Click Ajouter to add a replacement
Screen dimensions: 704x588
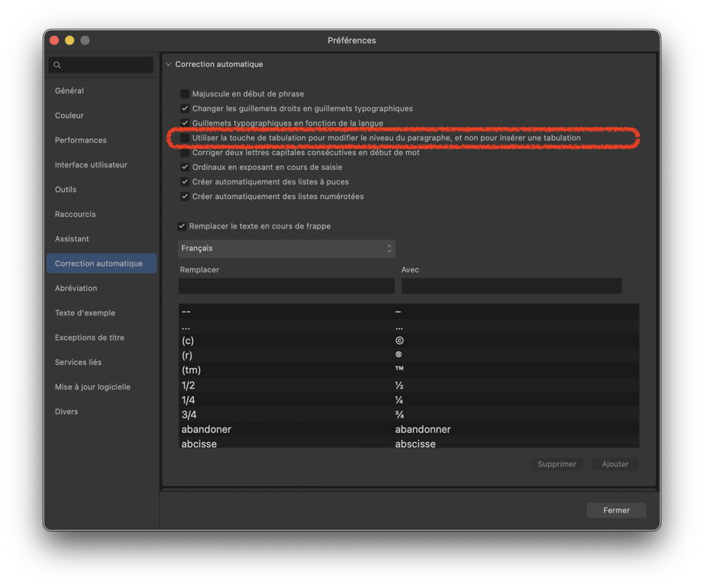614,464
